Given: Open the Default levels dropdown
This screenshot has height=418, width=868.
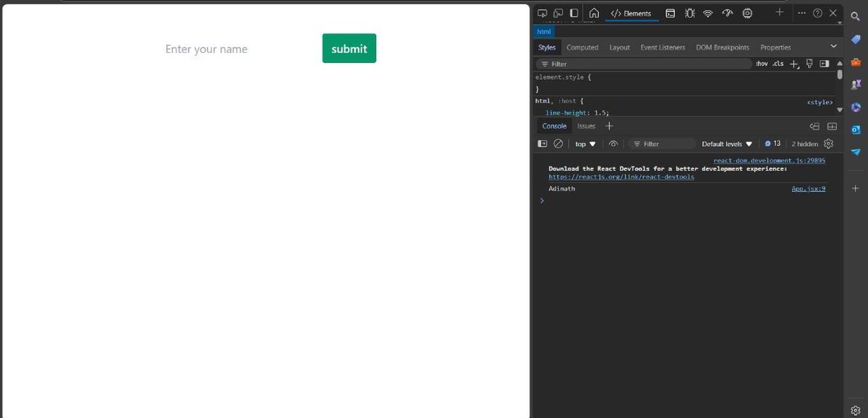Looking at the screenshot, I should (727, 143).
